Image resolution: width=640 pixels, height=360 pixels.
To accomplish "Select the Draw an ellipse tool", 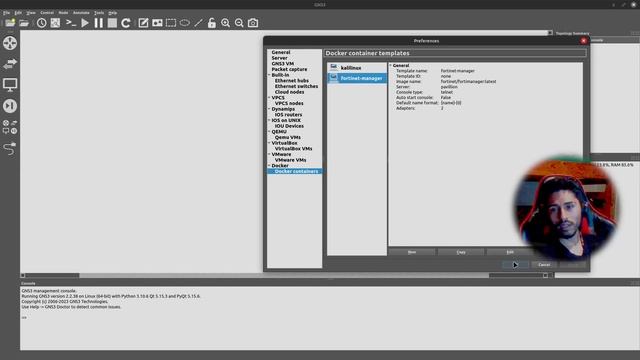I will click(185, 23).
